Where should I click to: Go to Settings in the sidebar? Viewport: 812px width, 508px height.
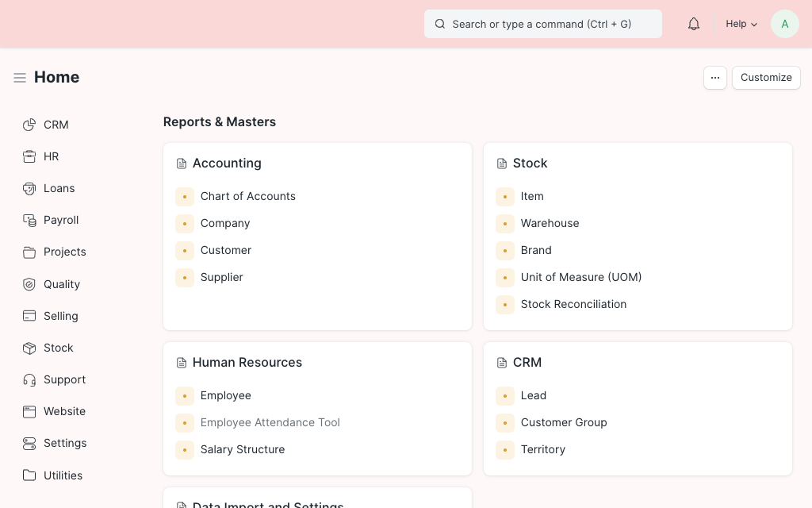65,443
